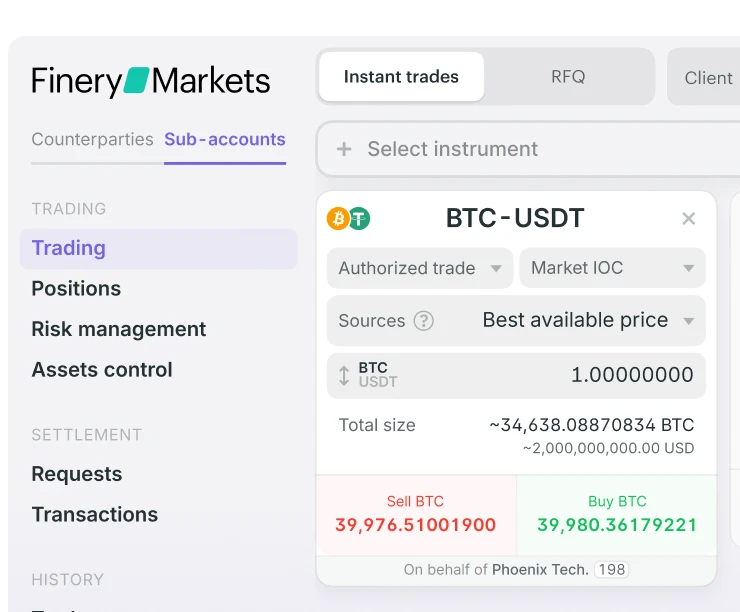Click the Sources help question mark icon
Screen dimensions: 740x612
423,321
